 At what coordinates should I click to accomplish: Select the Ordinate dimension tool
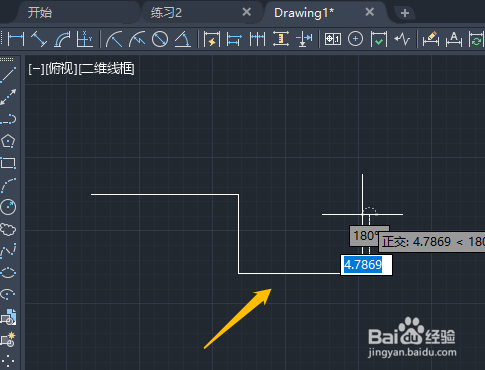pyautogui.click(x=85, y=39)
